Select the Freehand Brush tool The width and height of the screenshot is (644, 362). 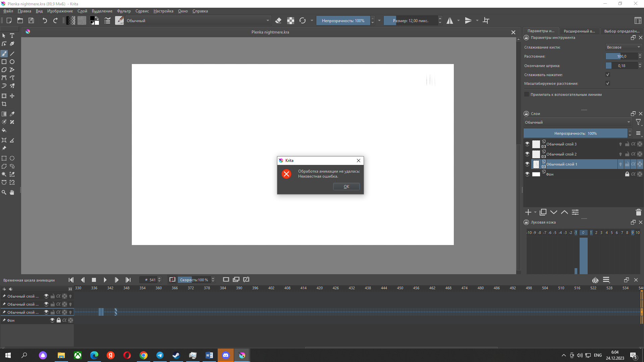coord(4,54)
